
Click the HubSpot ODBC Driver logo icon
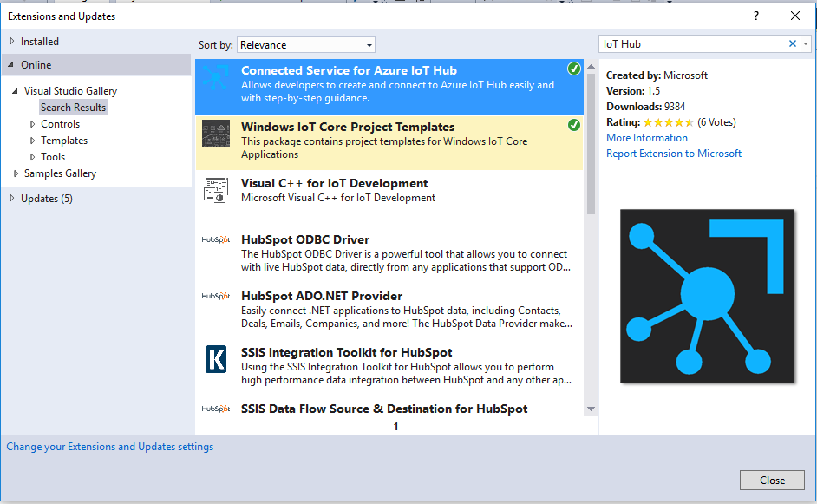click(216, 239)
